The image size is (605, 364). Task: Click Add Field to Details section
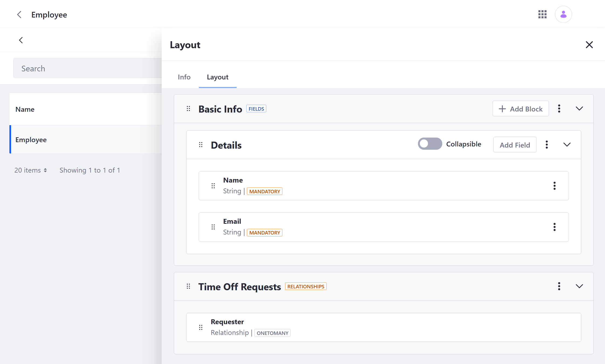point(515,145)
